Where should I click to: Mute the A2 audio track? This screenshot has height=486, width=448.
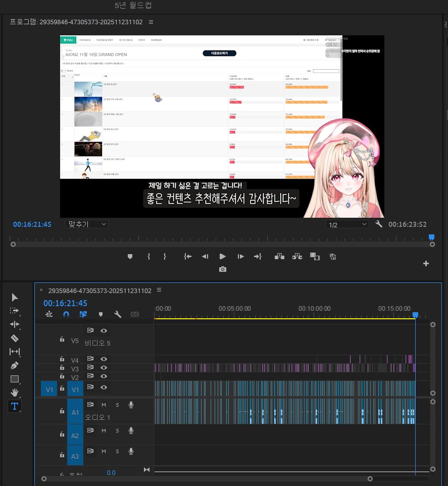point(104,430)
